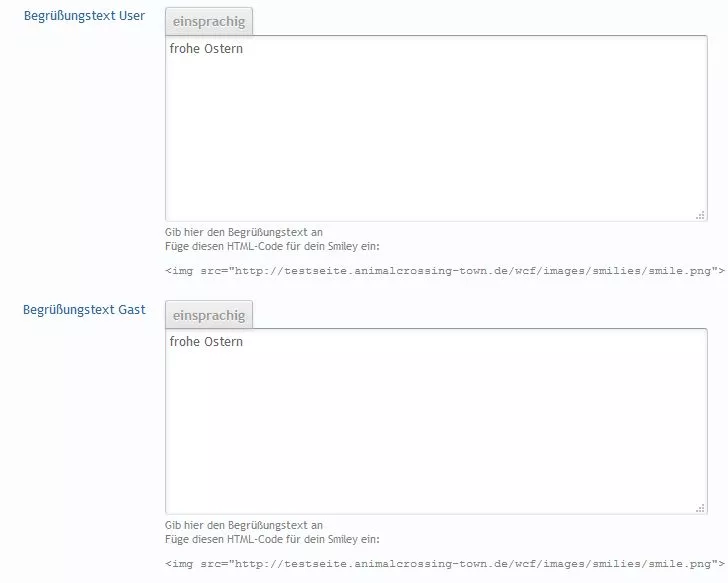Click "Gib hier den Begrüßungstext an" under Gast field
The image size is (728, 583).
244,525
